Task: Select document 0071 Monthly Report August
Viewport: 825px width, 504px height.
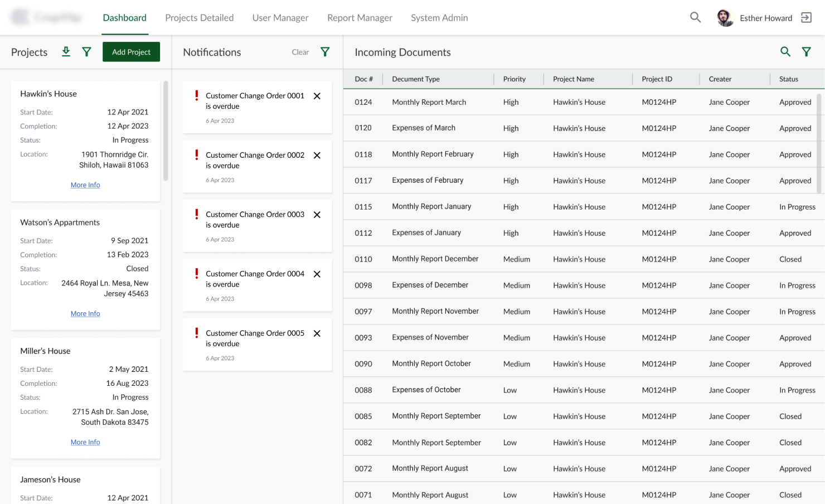Action: 584,493
